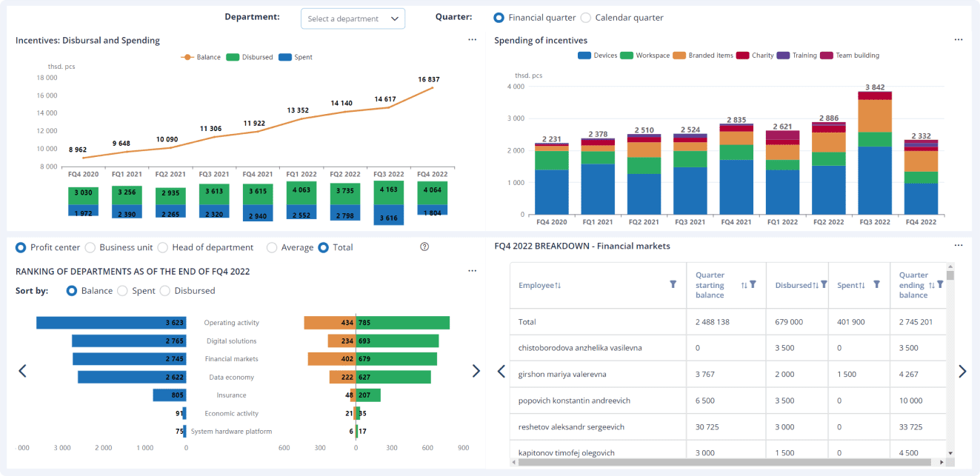Open ellipsis menu of Ranking of Departments

tap(472, 271)
